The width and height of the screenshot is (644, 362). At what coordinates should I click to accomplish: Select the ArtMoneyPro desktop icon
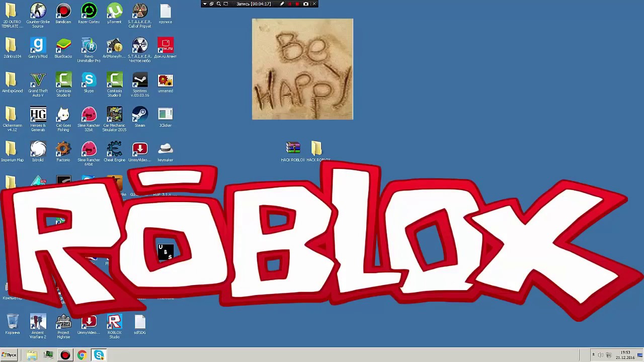(115, 48)
